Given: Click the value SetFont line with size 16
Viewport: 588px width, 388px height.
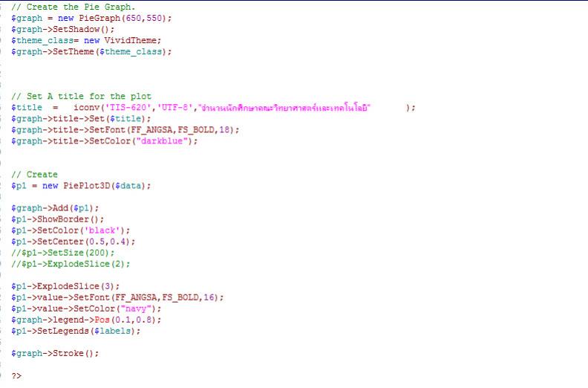Looking at the screenshot, I should point(117,297).
